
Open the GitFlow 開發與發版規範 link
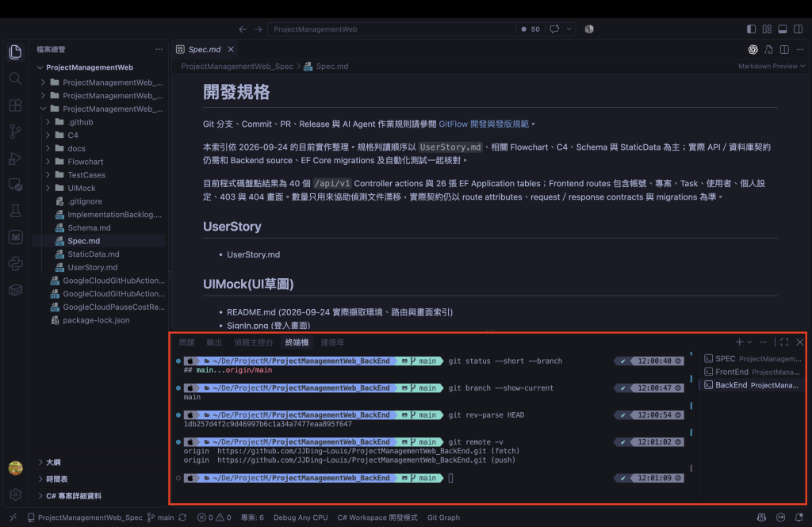pyautogui.click(x=484, y=124)
